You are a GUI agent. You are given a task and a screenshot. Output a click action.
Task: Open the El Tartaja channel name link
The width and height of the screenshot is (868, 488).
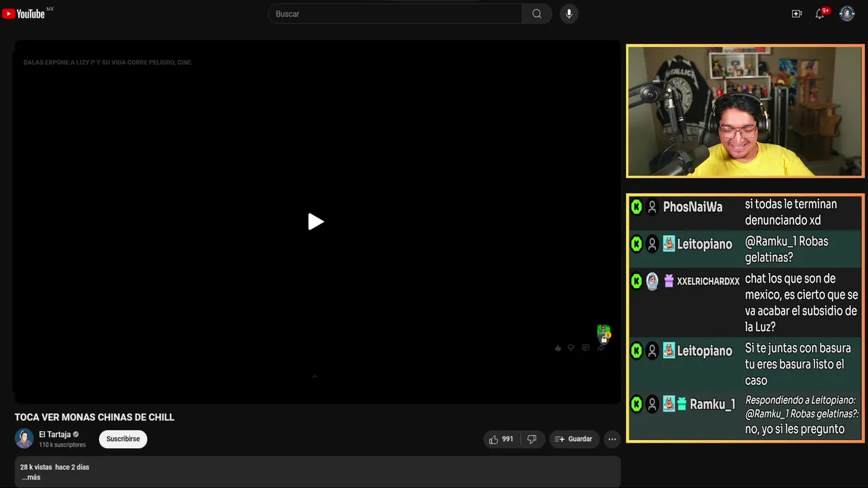(x=55, y=434)
